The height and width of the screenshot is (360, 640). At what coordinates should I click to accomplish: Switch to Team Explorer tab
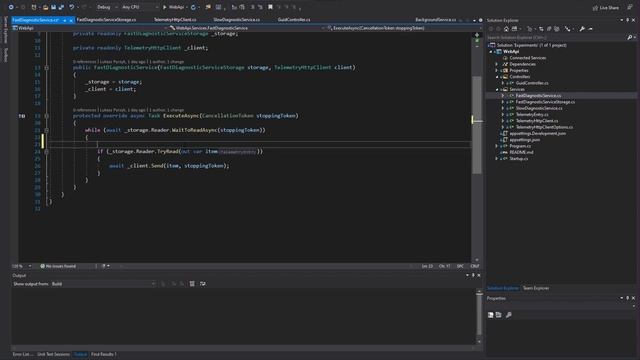pyautogui.click(x=536, y=288)
